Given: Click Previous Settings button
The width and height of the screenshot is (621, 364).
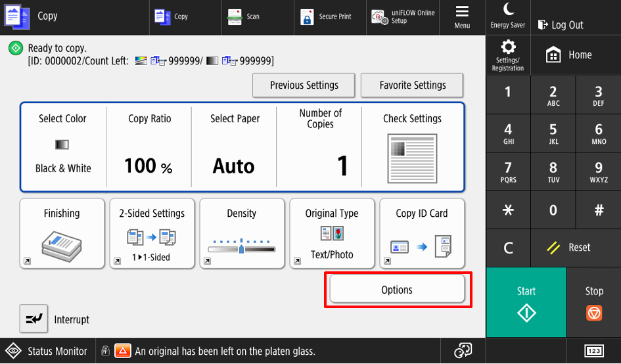Looking at the screenshot, I should (304, 85).
